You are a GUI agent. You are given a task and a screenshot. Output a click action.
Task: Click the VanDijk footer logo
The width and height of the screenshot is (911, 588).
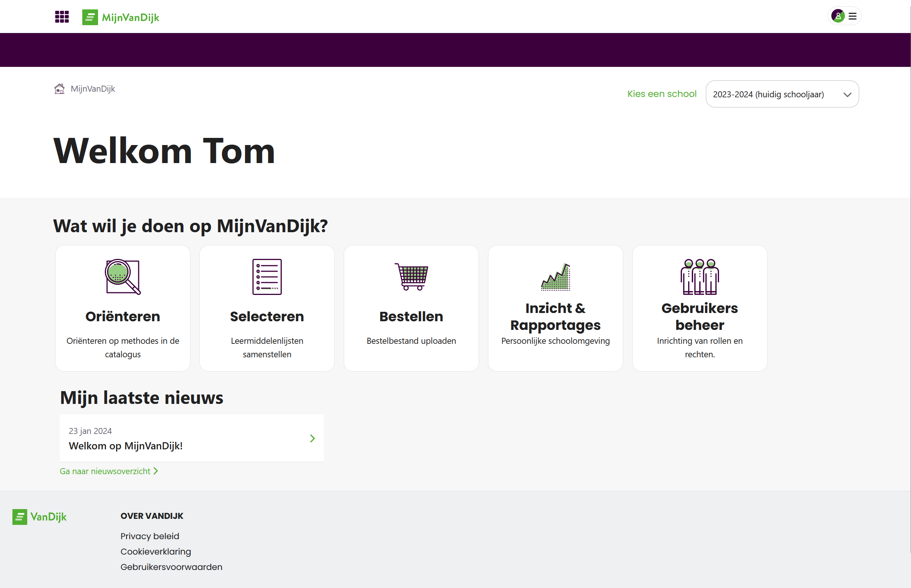(40, 517)
